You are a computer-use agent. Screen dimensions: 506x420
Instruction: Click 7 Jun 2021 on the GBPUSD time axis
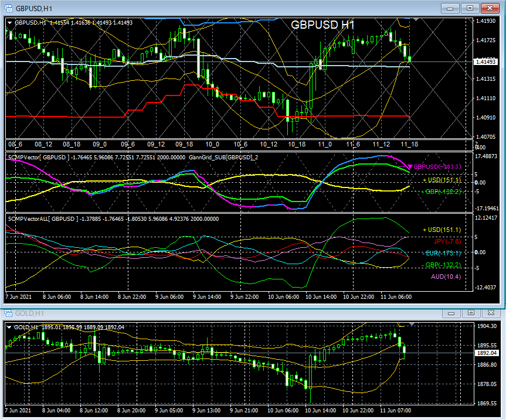click(18, 297)
